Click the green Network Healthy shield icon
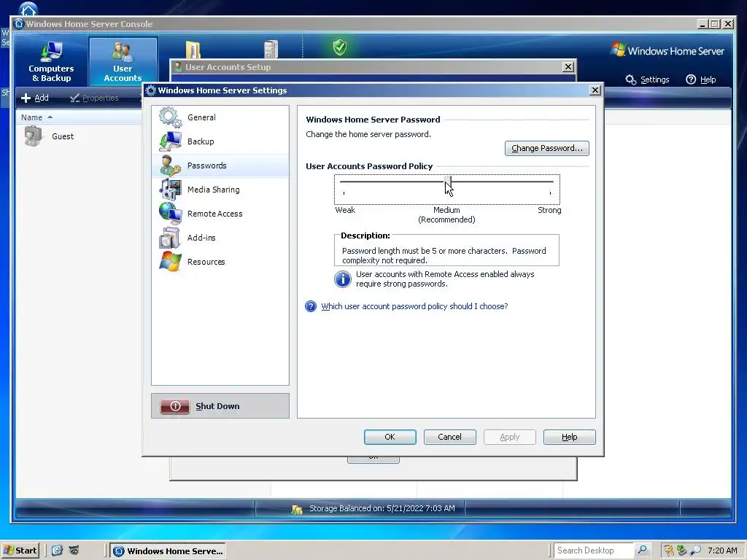 [340, 47]
